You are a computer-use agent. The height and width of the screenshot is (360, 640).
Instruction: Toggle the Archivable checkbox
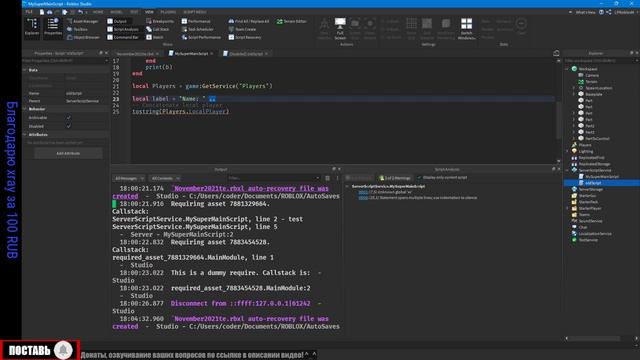(x=69, y=118)
